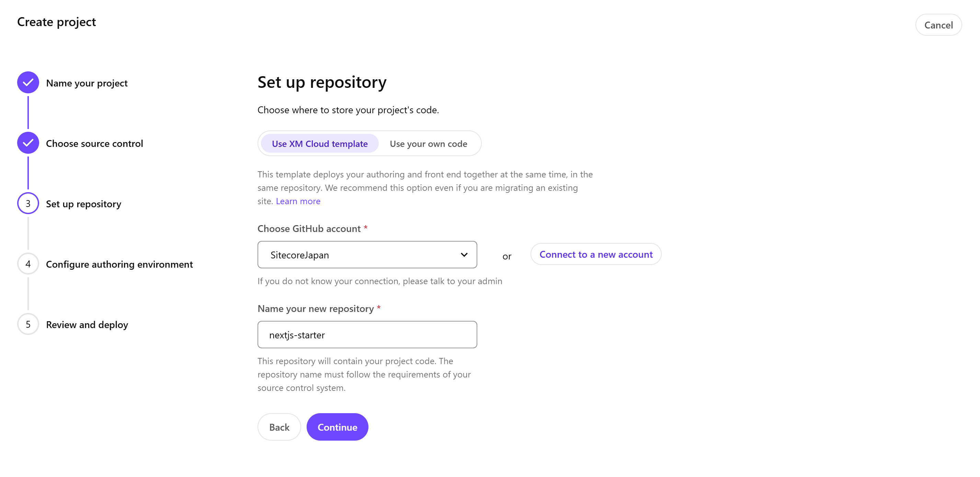Open the Review and deploy step

(x=87, y=325)
